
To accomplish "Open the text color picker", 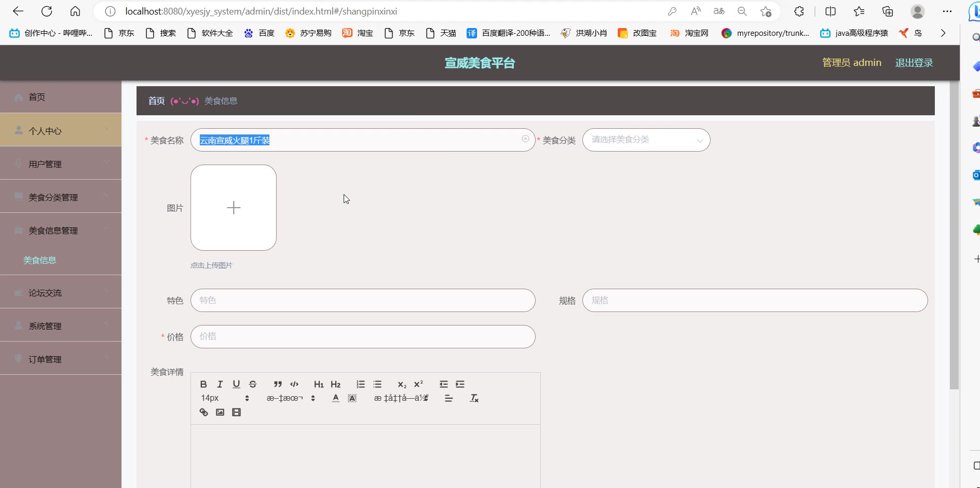I will pyautogui.click(x=336, y=398).
